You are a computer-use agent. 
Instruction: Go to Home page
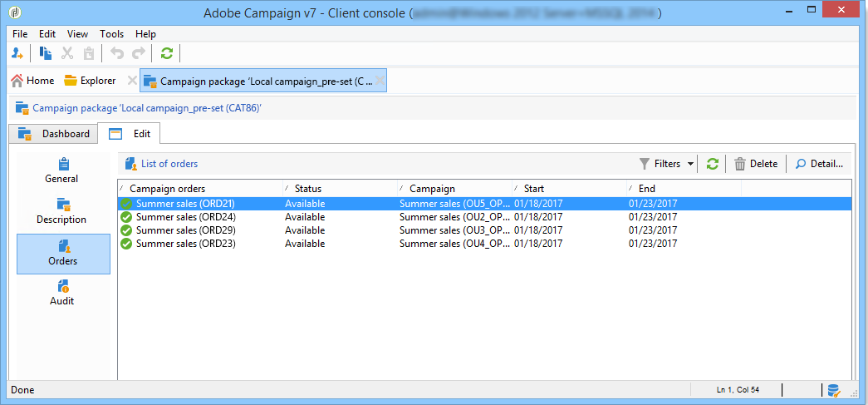point(32,81)
